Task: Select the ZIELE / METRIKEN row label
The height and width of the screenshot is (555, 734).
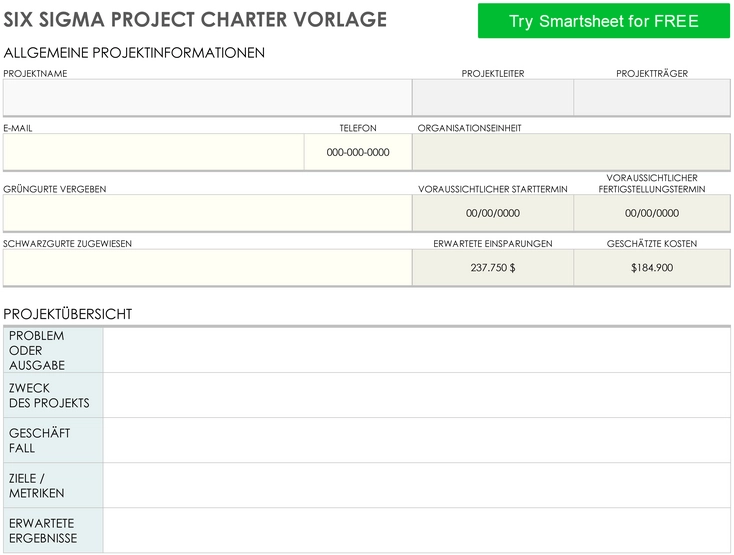Action: click(x=53, y=485)
